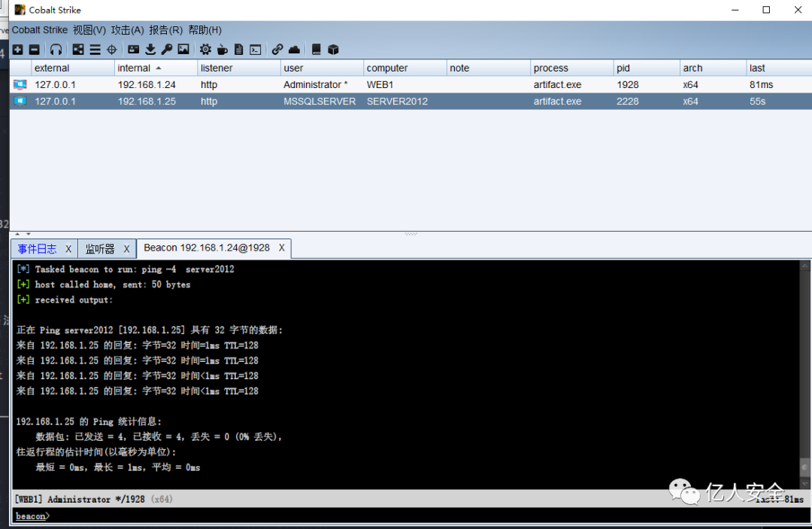Open screenshots view picture icon
Image resolution: width=812 pixels, height=529 pixels.
pos(183,50)
